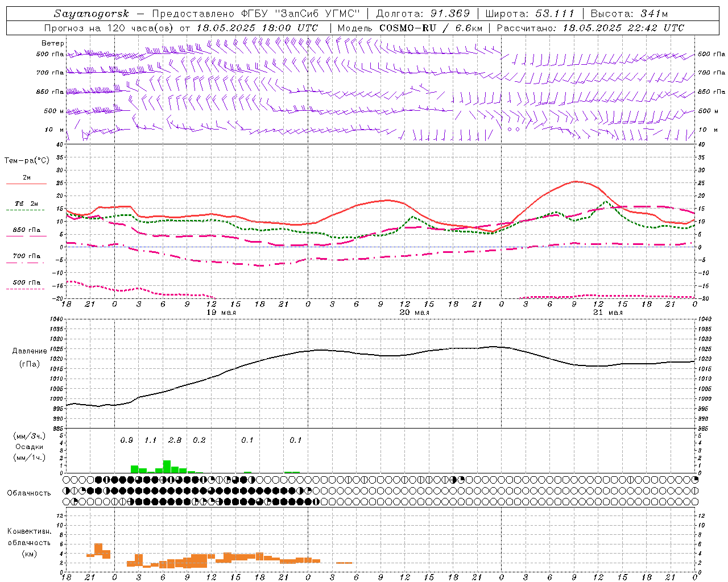The image size is (728, 582).
Task: Click the peak of the red temperature curve
Action: (575, 181)
